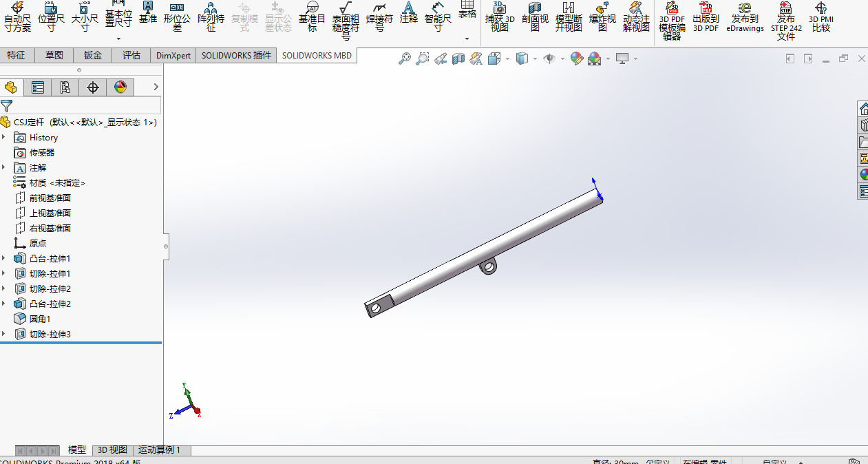The height and width of the screenshot is (464, 868).
Task: Click the Note (注释) annotation tool
Action: pyautogui.click(x=409, y=13)
